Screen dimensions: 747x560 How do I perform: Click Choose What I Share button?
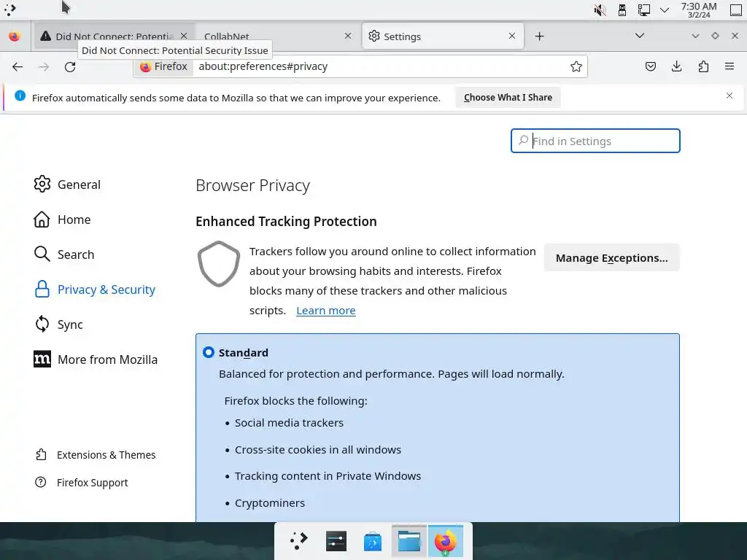pyautogui.click(x=508, y=98)
